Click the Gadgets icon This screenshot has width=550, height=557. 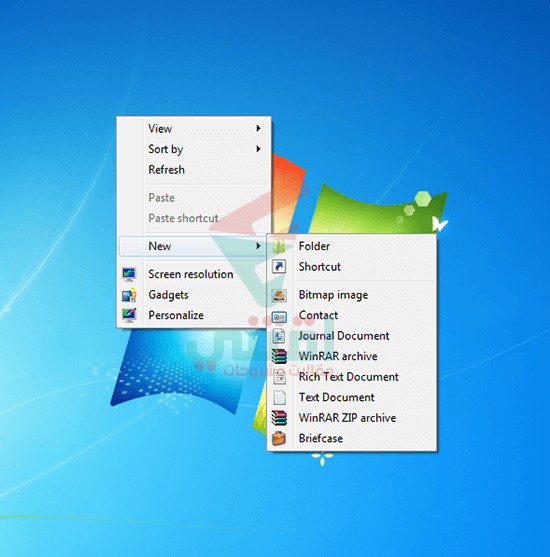pos(129,295)
